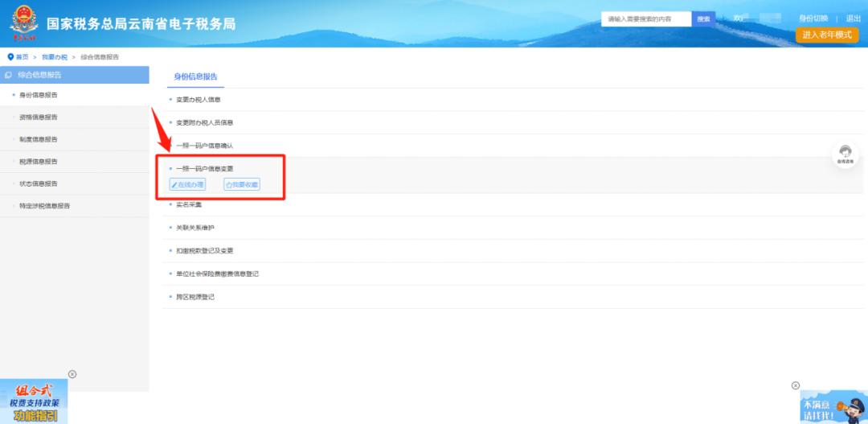868x424 pixels.
Task: Select 资格信息报告 in the sidebar
Action: (39, 117)
